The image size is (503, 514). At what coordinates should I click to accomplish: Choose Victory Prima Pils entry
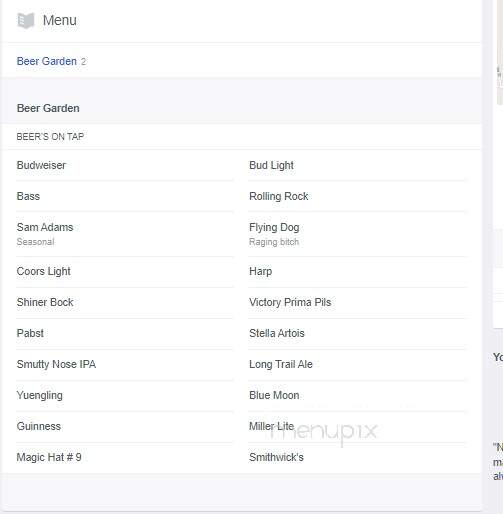290,302
